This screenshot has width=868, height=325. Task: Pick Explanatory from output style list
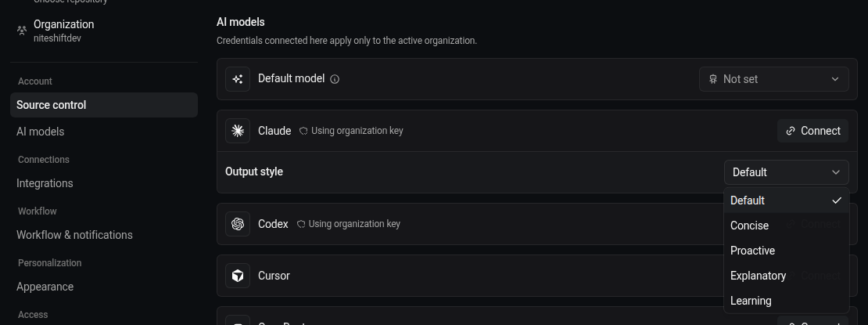tap(786, 276)
